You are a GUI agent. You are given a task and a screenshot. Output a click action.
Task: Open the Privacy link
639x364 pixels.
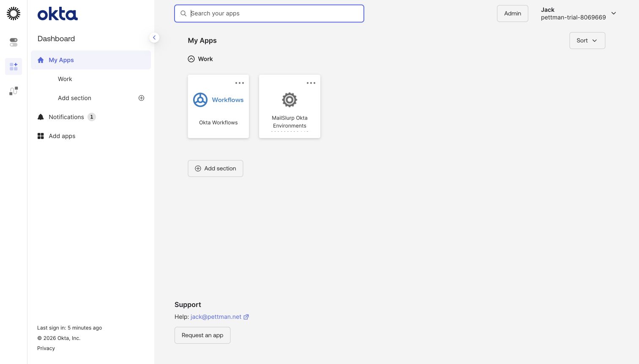[46, 348]
